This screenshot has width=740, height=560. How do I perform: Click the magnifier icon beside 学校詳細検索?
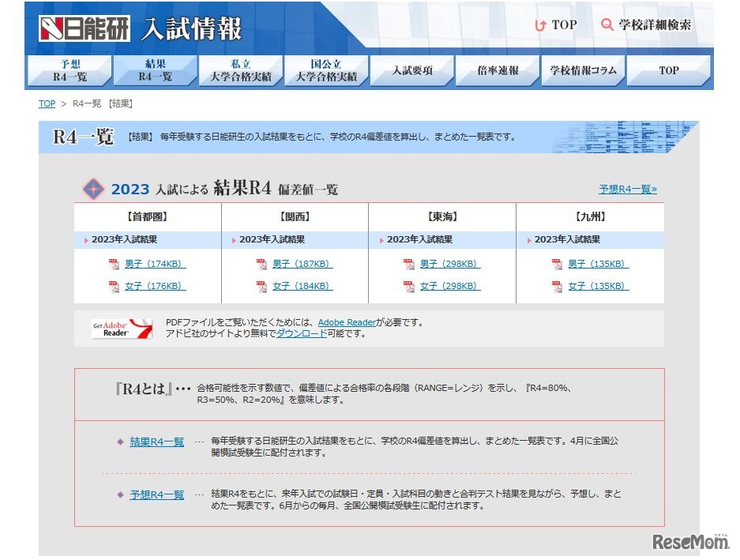tap(606, 24)
